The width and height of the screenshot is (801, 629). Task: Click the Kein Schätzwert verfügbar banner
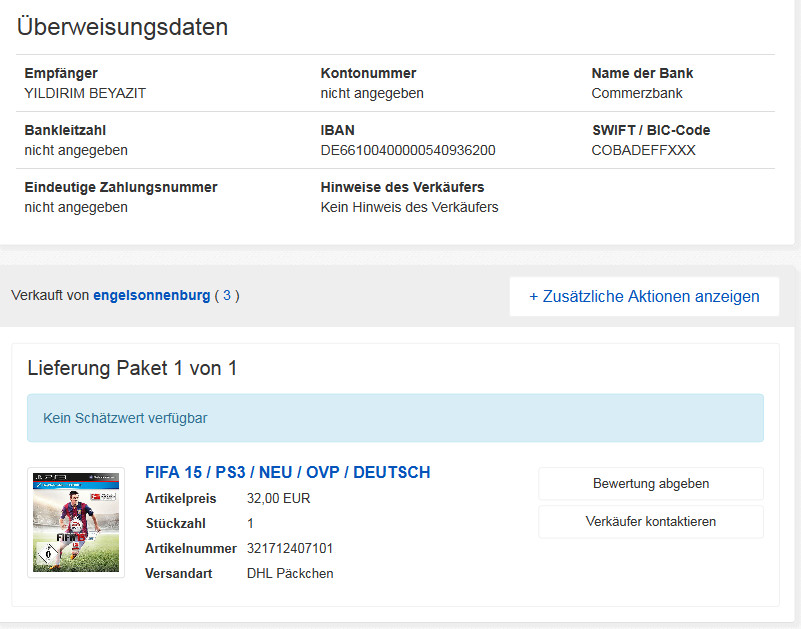(395, 418)
